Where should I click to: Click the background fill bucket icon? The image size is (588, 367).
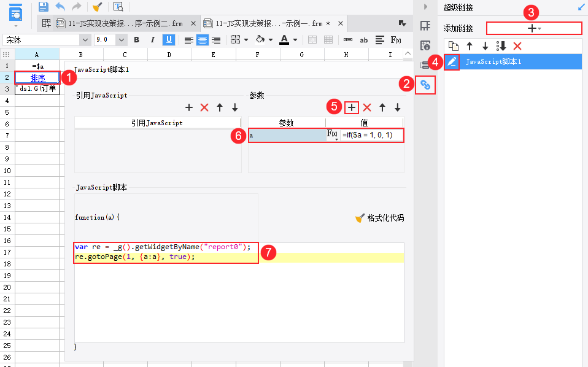click(x=260, y=39)
